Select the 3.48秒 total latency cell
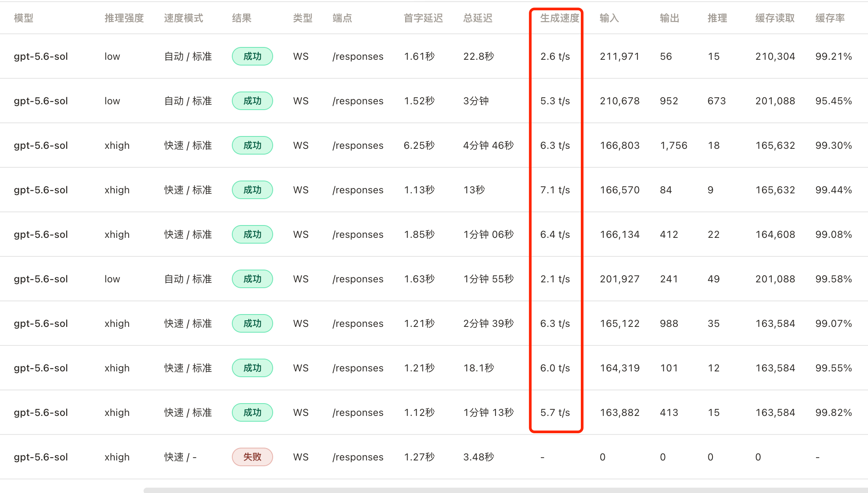Screen dimensions: 868x493 [x=479, y=457]
